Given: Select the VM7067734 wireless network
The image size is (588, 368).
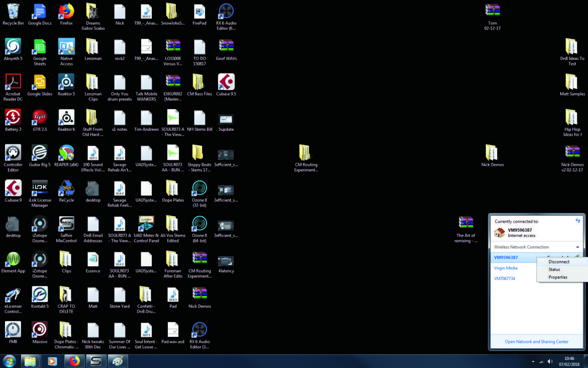Looking at the screenshot, I should coord(505,279).
